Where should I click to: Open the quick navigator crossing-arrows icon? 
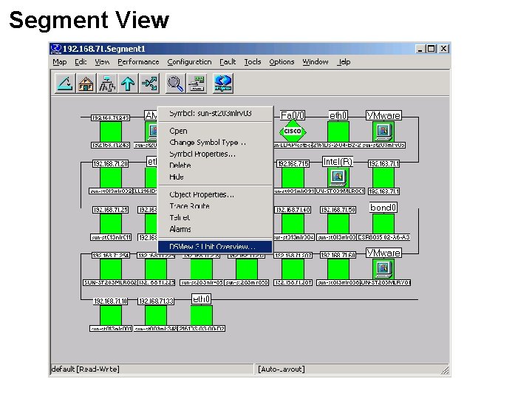coord(149,83)
